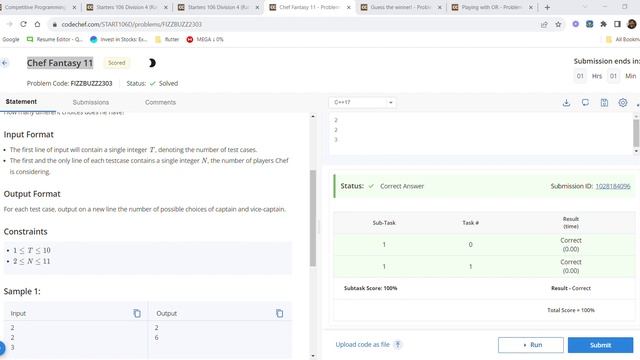Click the Subtask Score: 100% text
640x360 pixels.
[371, 288]
